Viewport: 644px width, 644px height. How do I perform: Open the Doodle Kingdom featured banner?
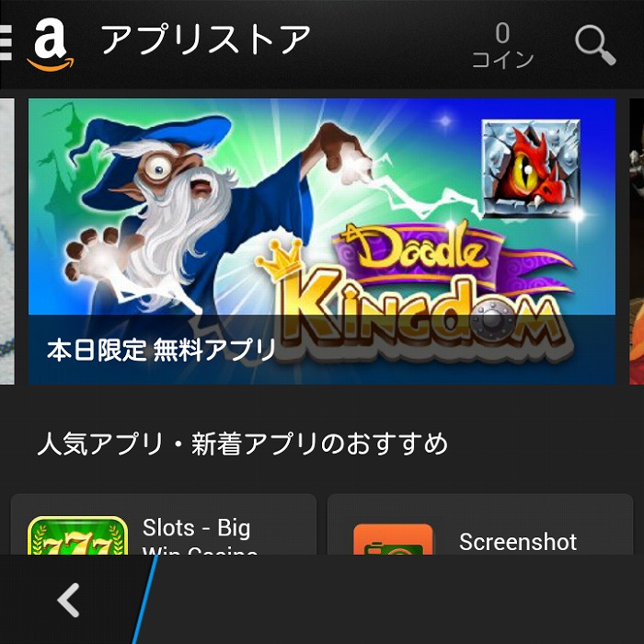(322, 241)
